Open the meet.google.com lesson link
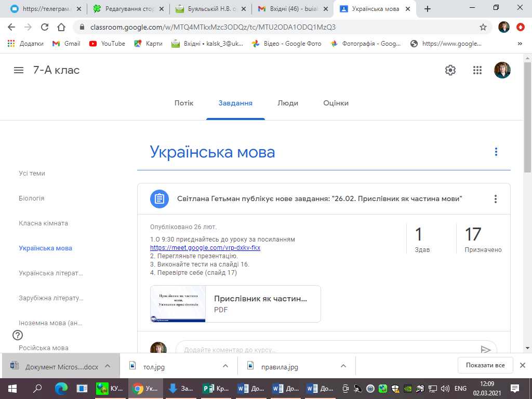Screen dimensions: 532x399 click(x=205, y=248)
